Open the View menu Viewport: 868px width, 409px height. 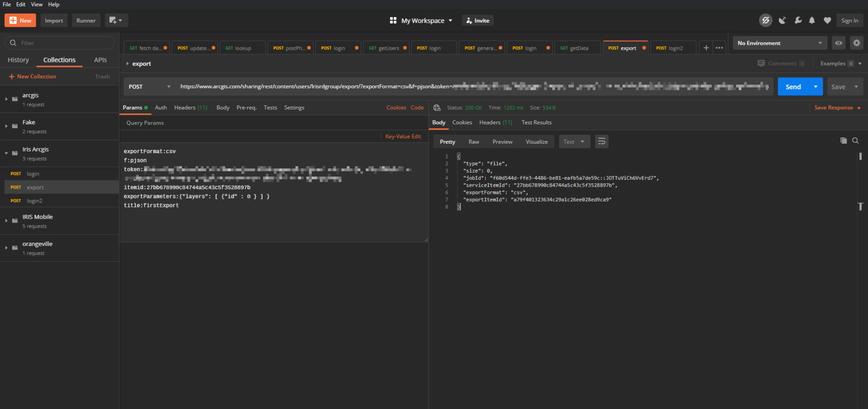pos(37,5)
